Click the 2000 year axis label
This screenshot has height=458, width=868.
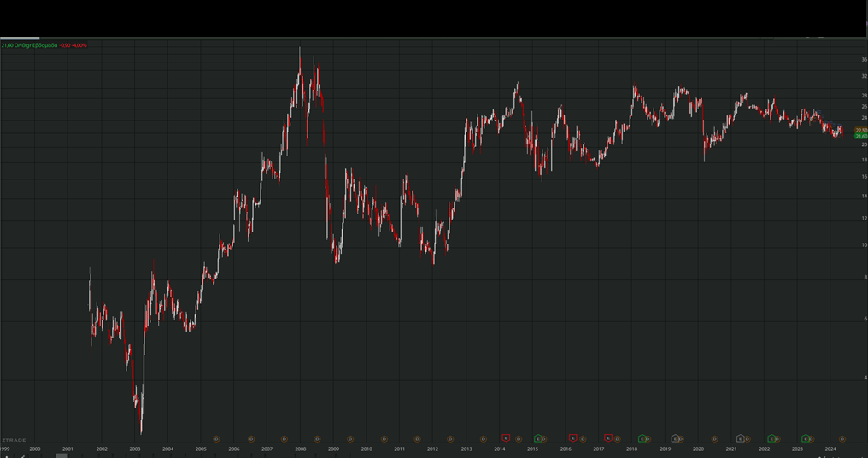point(35,449)
